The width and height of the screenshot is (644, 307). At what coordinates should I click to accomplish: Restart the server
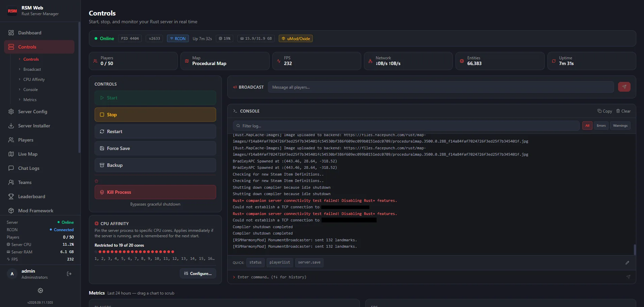pyautogui.click(x=155, y=131)
